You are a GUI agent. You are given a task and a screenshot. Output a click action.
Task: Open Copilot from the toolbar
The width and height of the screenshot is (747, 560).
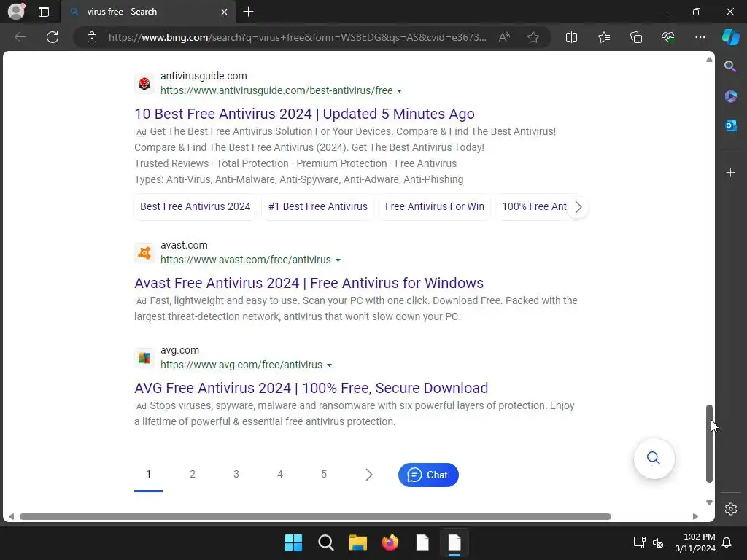coord(731,37)
